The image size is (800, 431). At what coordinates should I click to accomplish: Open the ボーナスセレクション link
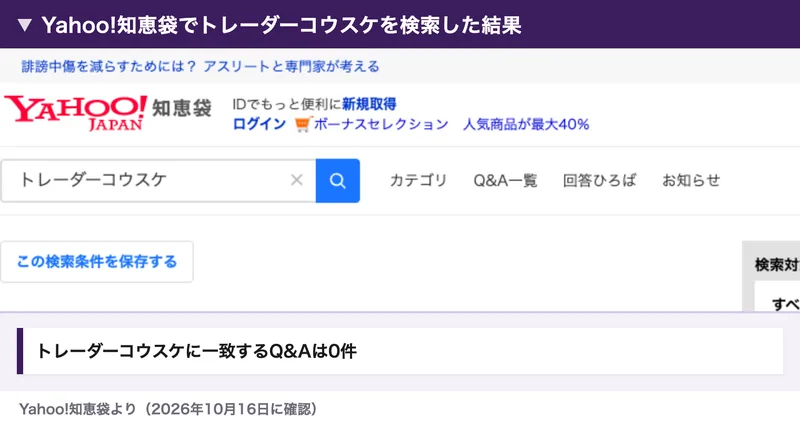coord(381,124)
